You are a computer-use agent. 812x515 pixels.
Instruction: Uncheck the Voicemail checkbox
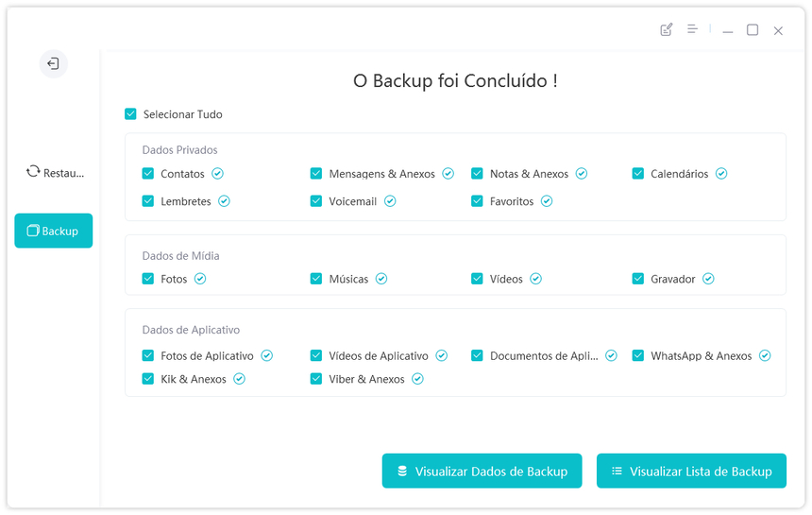point(316,201)
